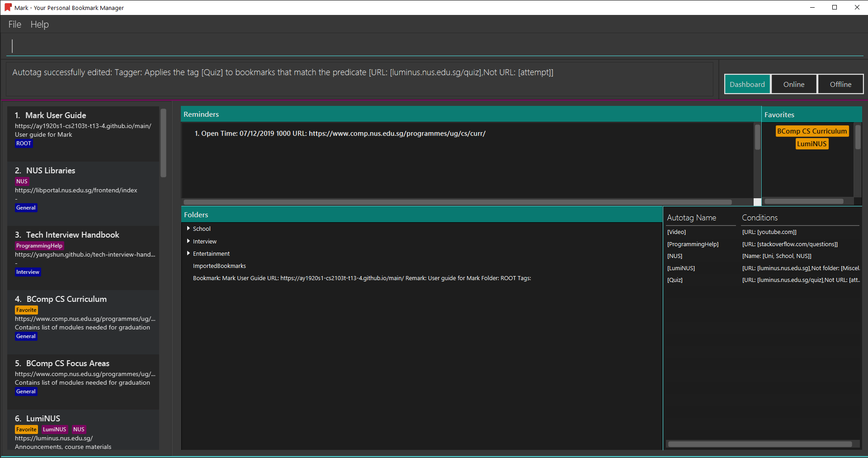Click the autotag table horizontal scrollbar
This screenshot has width=868, height=458.
coord(760,444)
